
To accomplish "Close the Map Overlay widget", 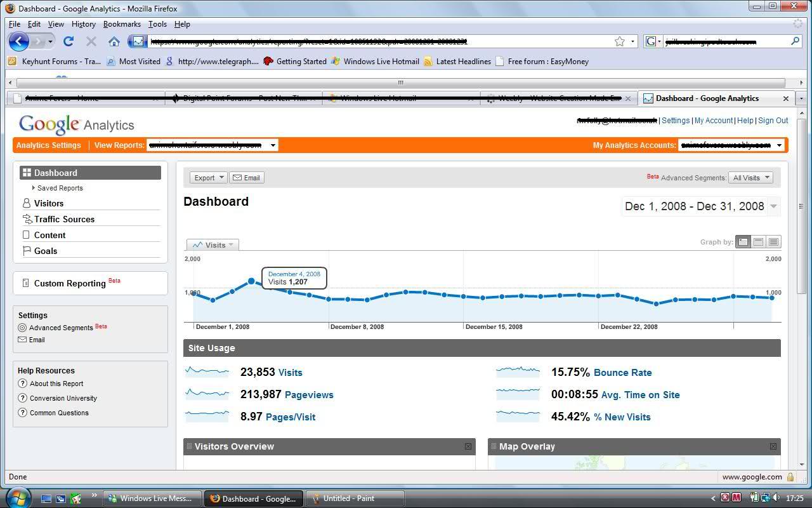I will [773, 446].
